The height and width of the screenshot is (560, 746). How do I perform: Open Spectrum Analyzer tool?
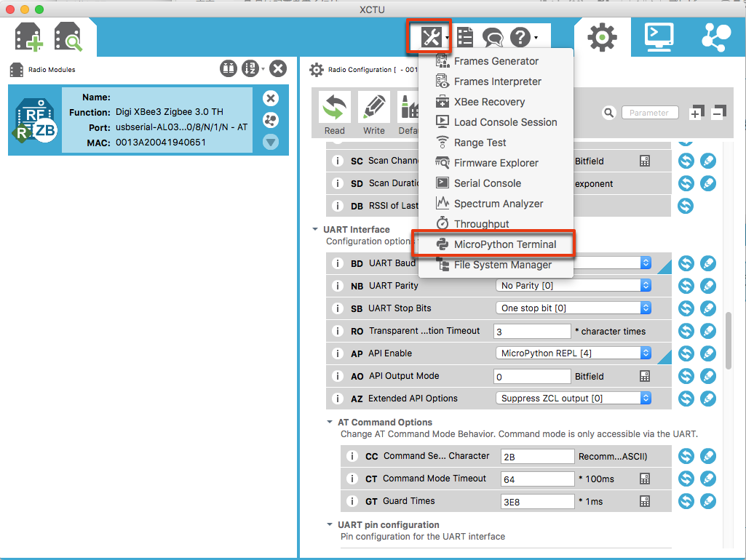point(496,204)
